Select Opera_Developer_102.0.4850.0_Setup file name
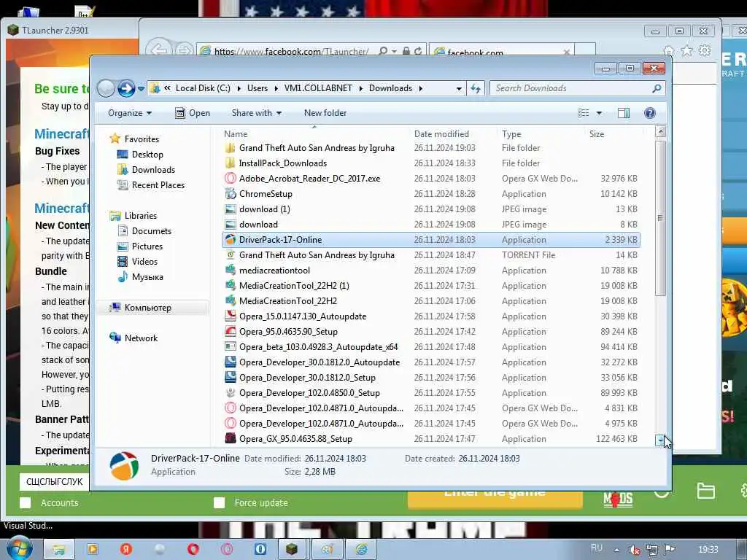This screenshot has height=560, width=747. point(309,393)
